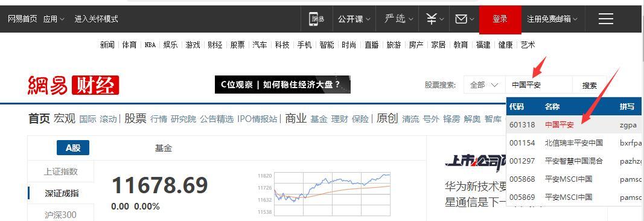Select 商业 in finance navigation
644x221 pixels.
tap(296, 119)
